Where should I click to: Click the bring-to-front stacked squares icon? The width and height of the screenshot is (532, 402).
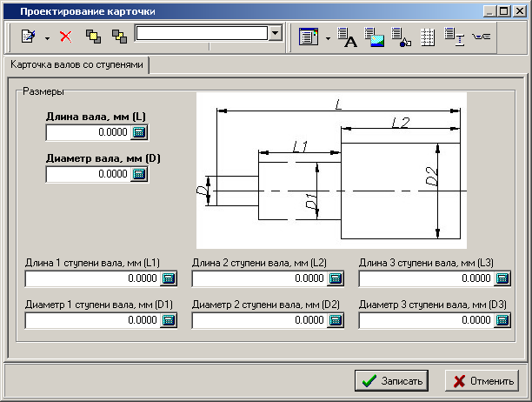point(93,37)
